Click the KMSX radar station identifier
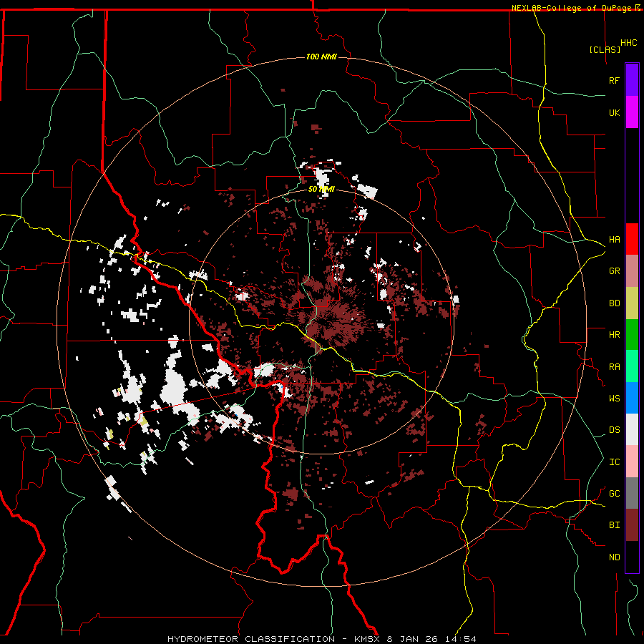The height and width of the screenshot is (644, 644). click(x=368, y=639)
